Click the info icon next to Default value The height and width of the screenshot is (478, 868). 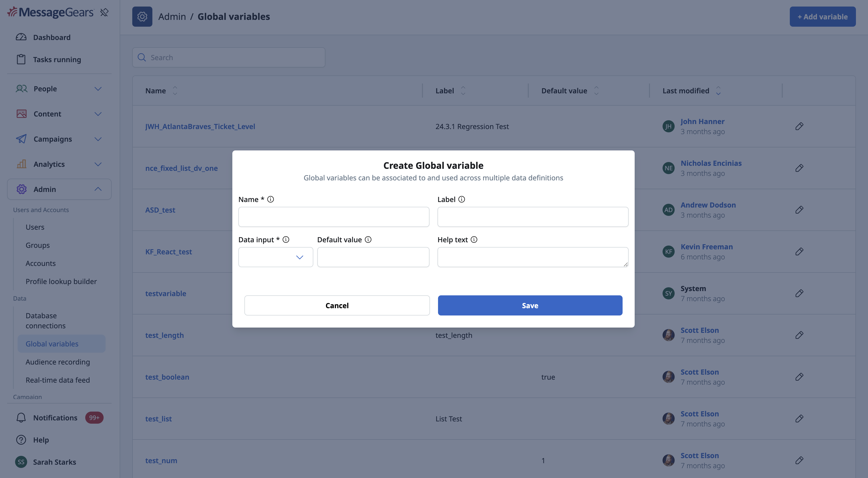point(368,240)
